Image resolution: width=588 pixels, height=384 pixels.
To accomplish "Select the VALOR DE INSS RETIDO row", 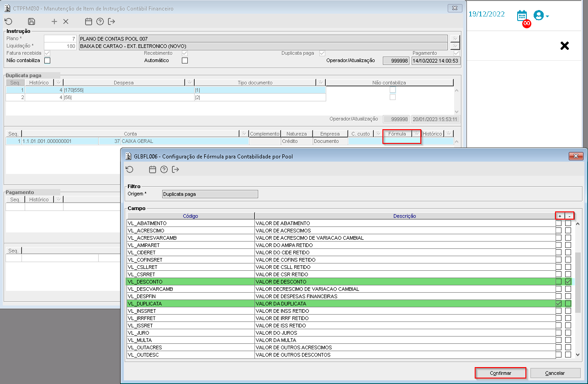I will pyautogui.click(x=341, y=311).
